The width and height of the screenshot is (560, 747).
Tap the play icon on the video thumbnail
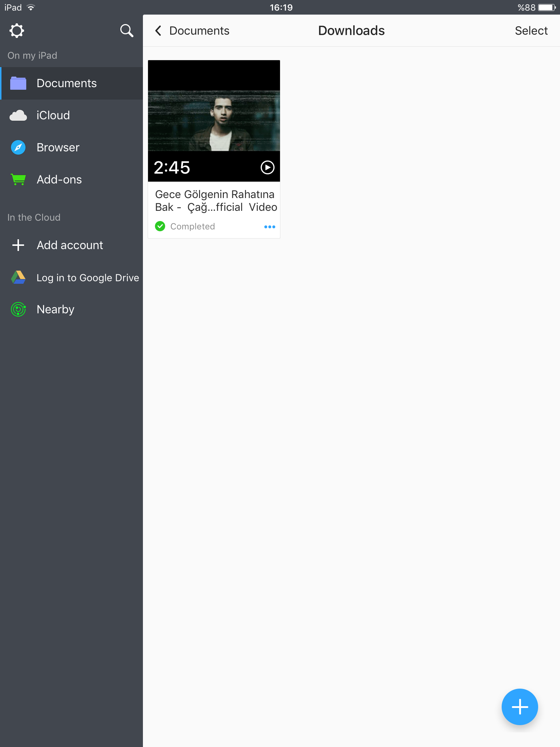268,167
